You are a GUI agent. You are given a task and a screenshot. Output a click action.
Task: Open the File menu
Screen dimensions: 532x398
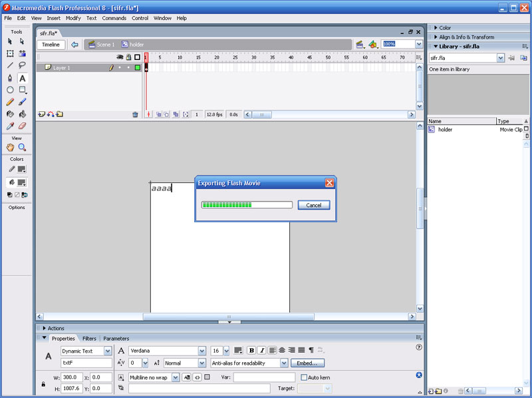coord(8,18)
